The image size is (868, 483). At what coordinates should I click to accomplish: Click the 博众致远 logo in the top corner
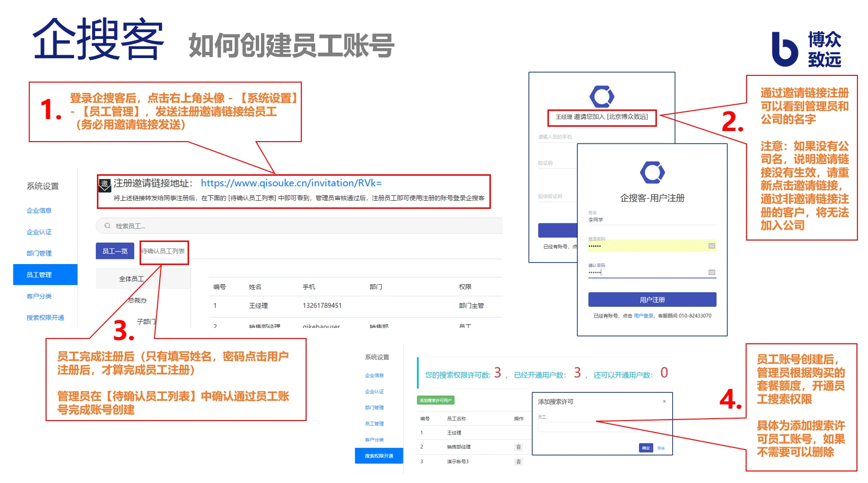(x=806, y=49)
